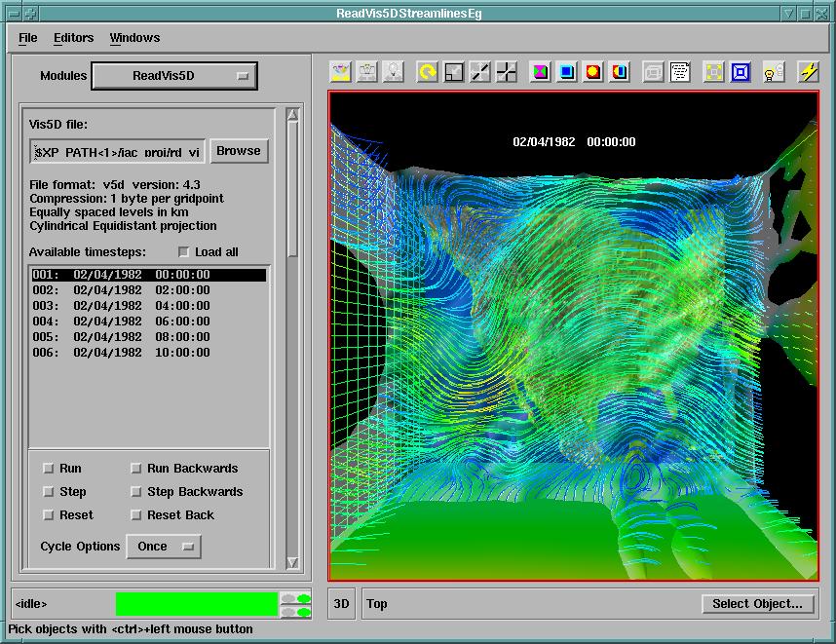Click the yellow lightning bolt toolbar icon

pos(809,72)
